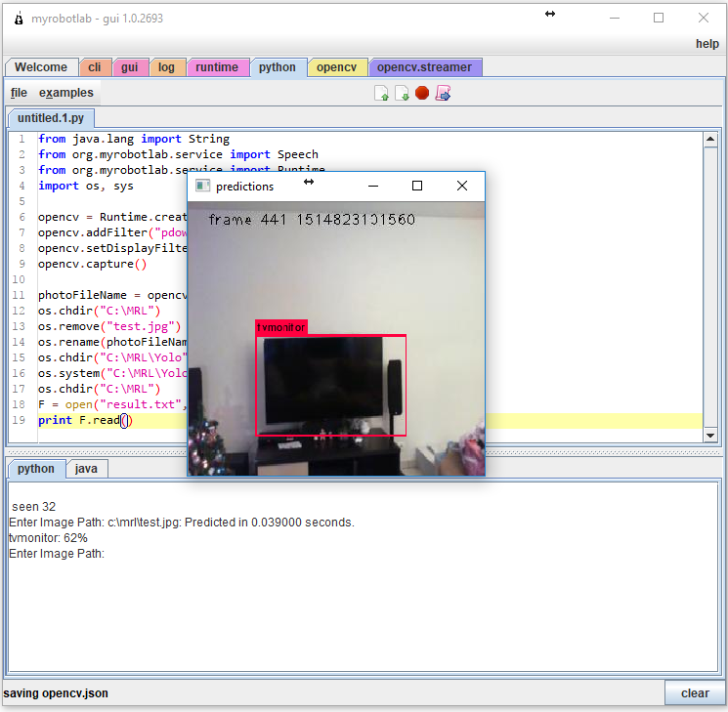Select the python service tab
Screen dimensions: 728x712
pos(278,67)
